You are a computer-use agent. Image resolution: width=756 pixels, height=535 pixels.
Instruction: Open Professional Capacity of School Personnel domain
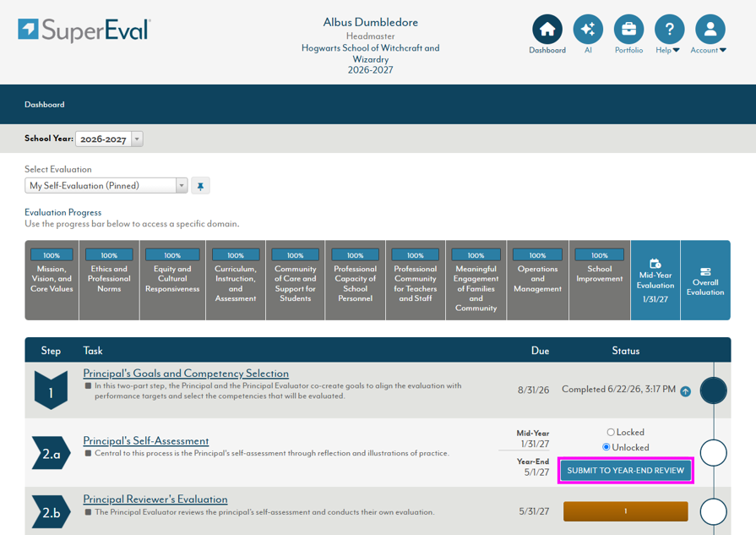[x=356, y=281]
